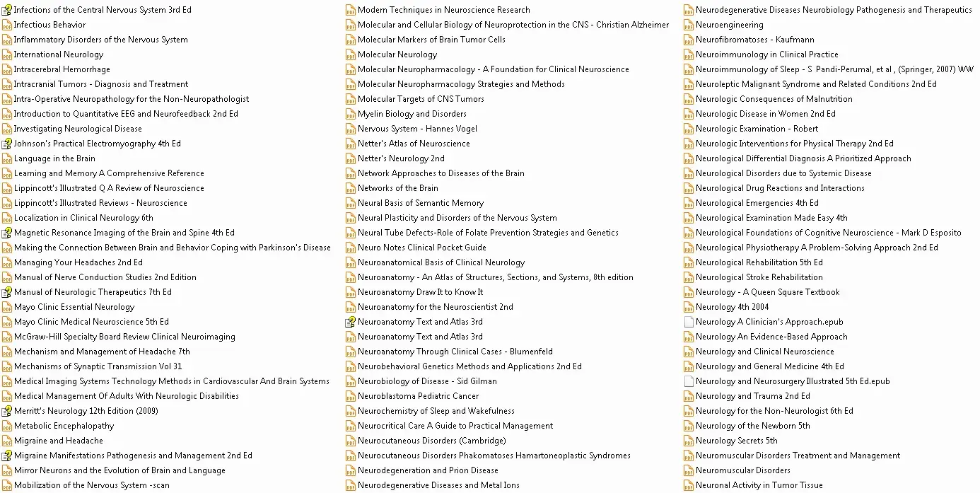Viewport: 980px width, 493px height.
Task: Select Intracranial Tumors - Diagnosis and Treatment
Action: [x=101, y=84]
